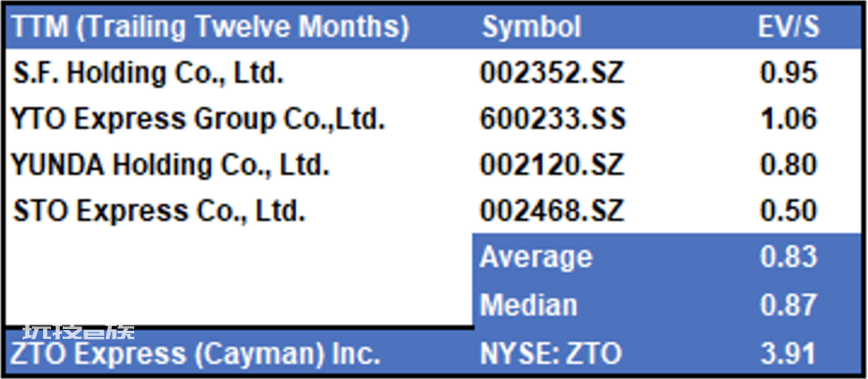Select ticker symbol 002468.SZ
868x379 pixels.
[552, 212]
